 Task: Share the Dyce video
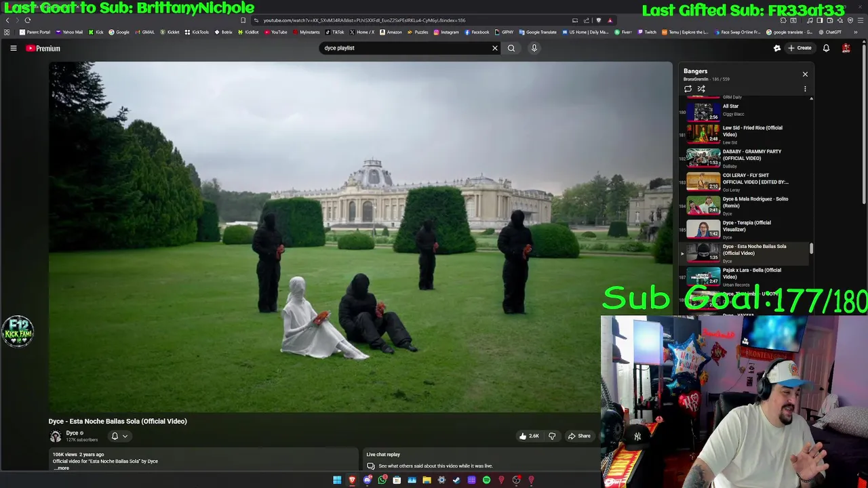click(579, 436)
